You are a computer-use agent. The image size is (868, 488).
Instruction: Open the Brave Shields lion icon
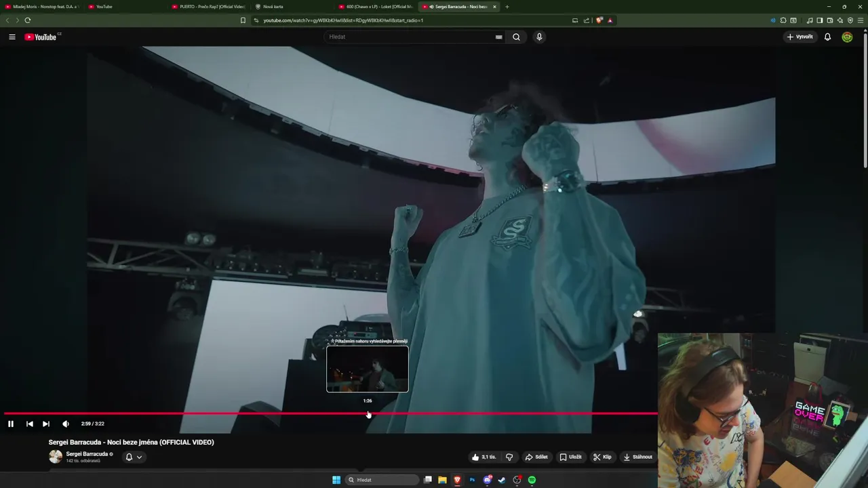point(599,20)
